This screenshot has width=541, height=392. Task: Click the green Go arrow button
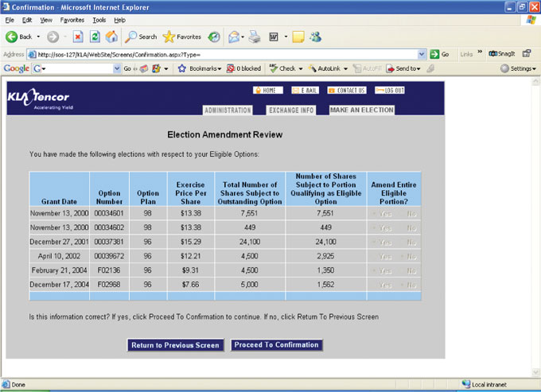pos(434,54)
